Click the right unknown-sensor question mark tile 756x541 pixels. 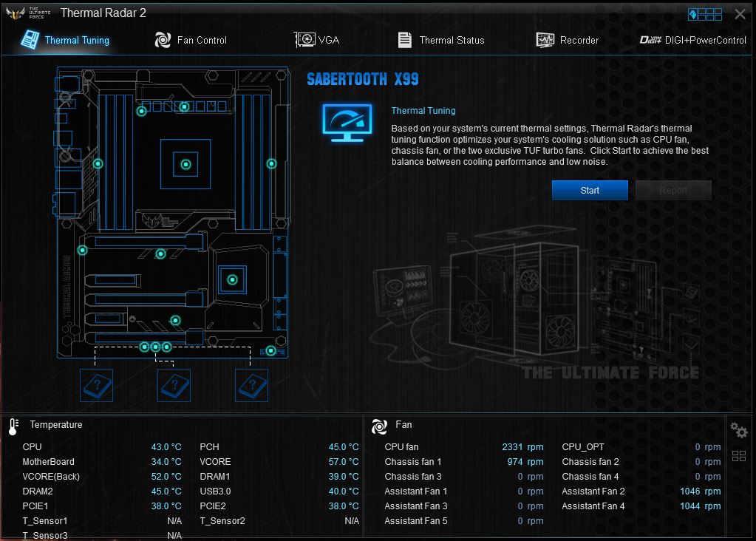pos(251,385)
